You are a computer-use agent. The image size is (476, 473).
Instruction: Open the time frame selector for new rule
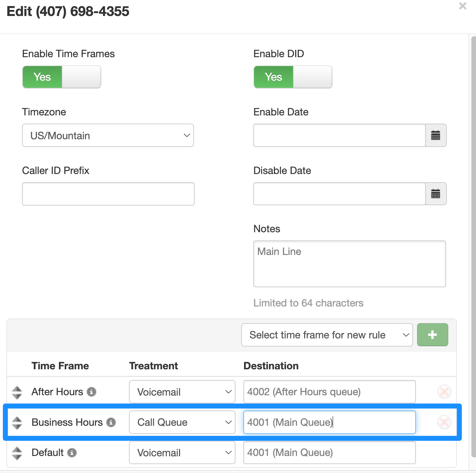pos(327,335)
